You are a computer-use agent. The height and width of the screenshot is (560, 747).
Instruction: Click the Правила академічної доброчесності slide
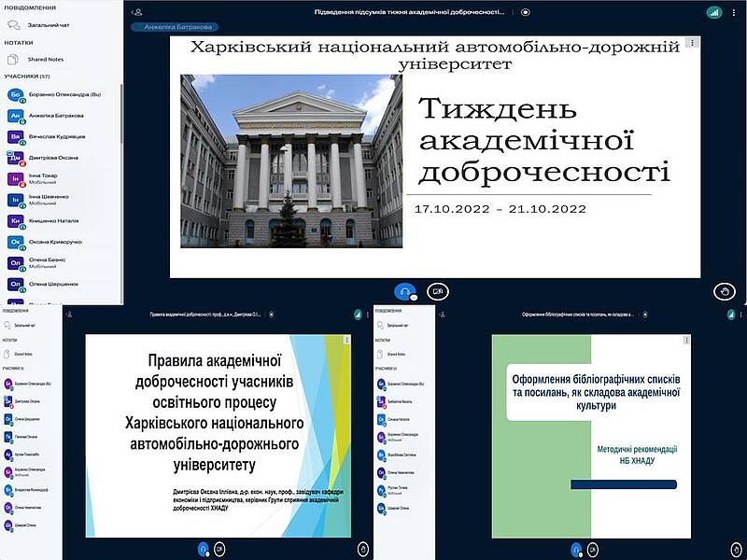pos(218,436)
